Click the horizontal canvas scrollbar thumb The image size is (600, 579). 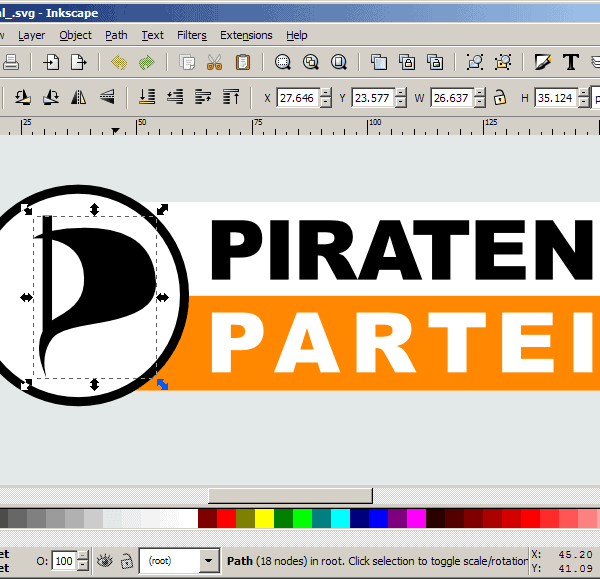point(290,496)
